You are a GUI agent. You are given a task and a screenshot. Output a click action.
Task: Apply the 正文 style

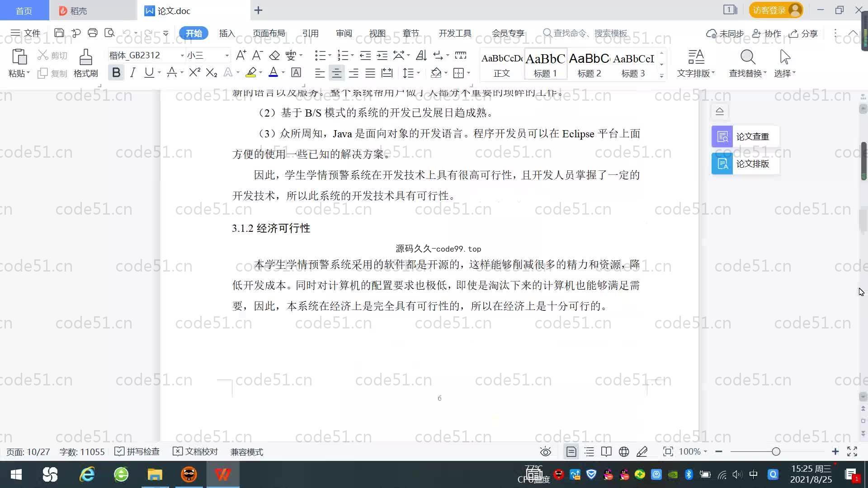pos(502,65)
